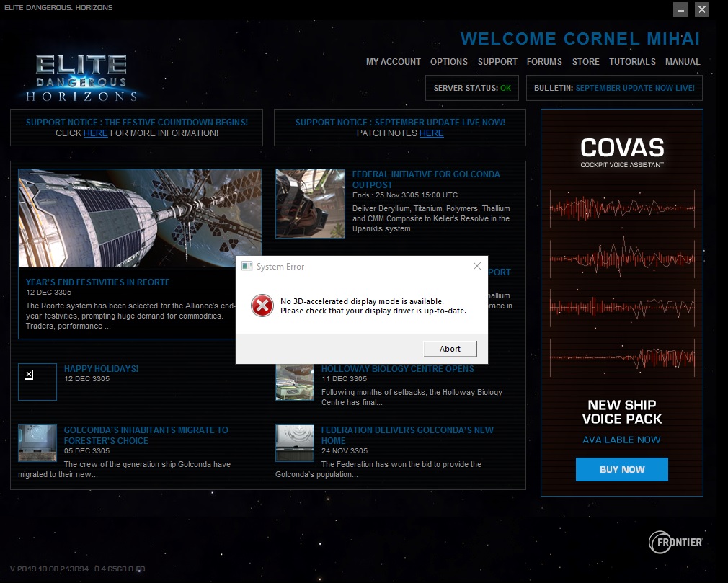Open Federation Delivers Golconda's New Home article
The height and width of the screenshot is (583, 728).
pos(407,435)
